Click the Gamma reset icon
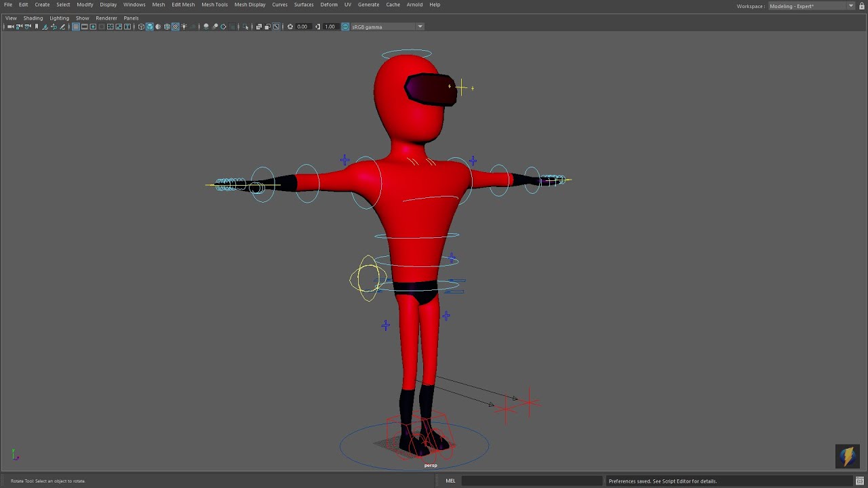The width and height of the screenshot is (868, 488). 317,26
